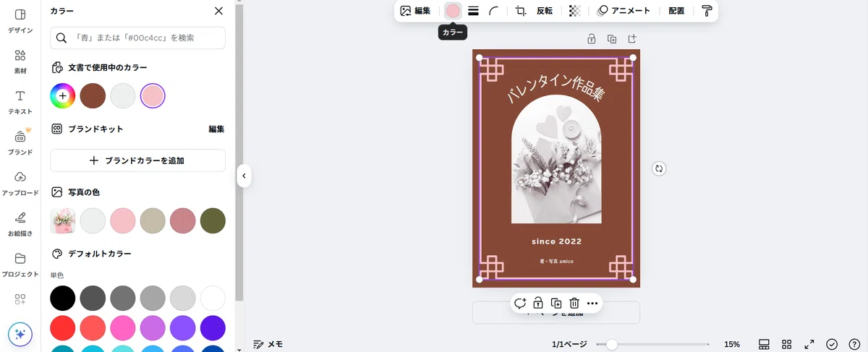Viewport: 868px width, 352px height.
Task: Open the ブランド sidebar tab
Action: point(20,142)
